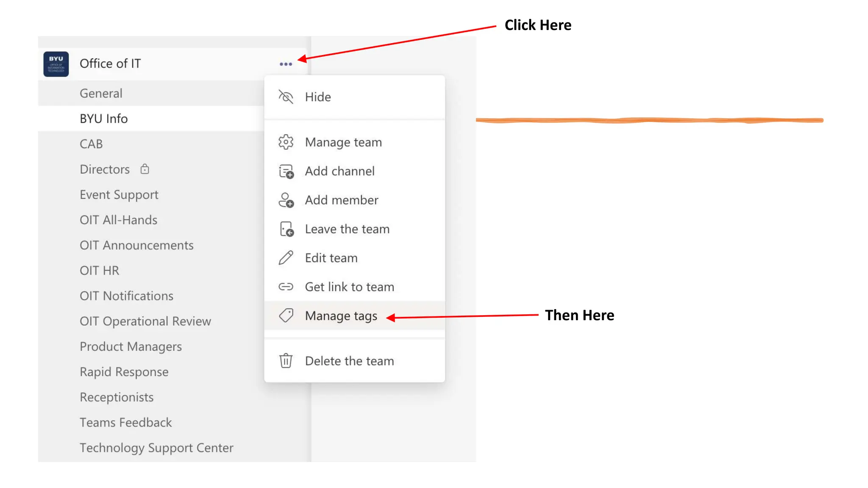Click the Manage team gear icon
The image size is (868, 488).
(286, 142)
